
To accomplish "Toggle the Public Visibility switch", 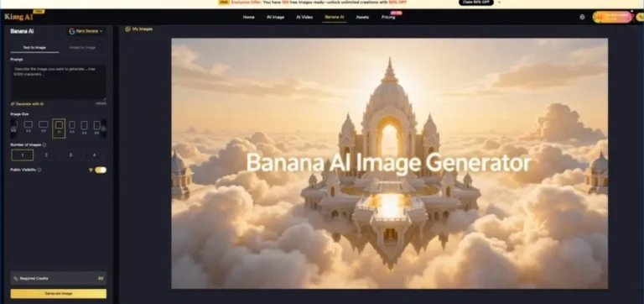I will click(x=101, y=170).
